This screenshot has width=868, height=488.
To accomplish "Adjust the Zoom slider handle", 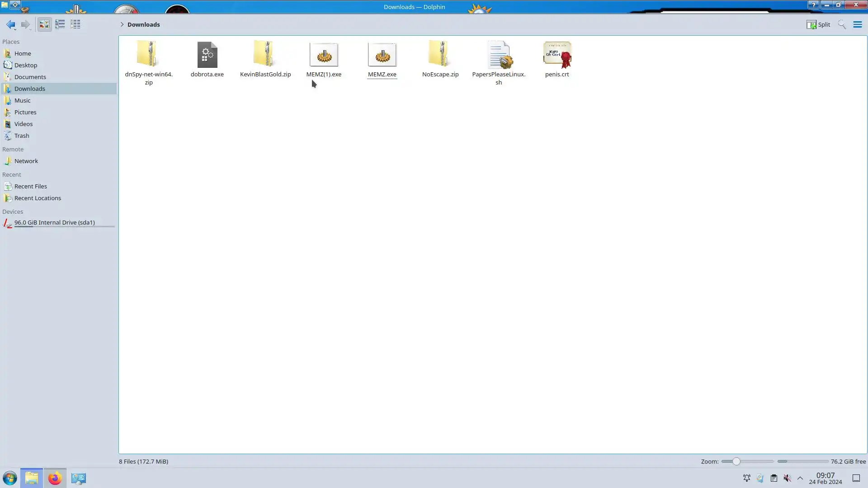I will point(736,461).
